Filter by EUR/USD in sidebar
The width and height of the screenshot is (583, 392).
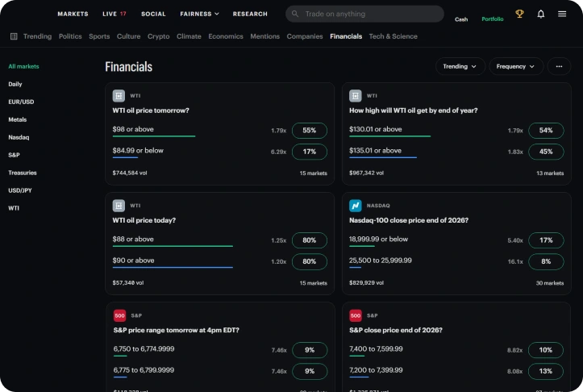click(21, 102)
